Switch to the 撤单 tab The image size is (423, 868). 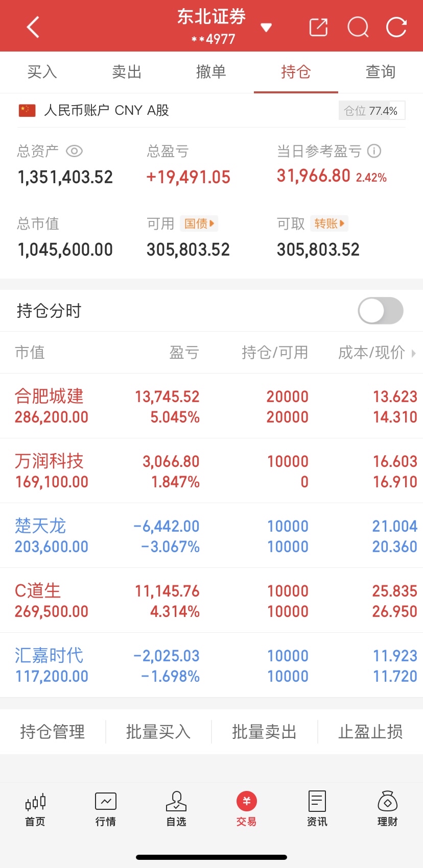click(x=211, y=72)
